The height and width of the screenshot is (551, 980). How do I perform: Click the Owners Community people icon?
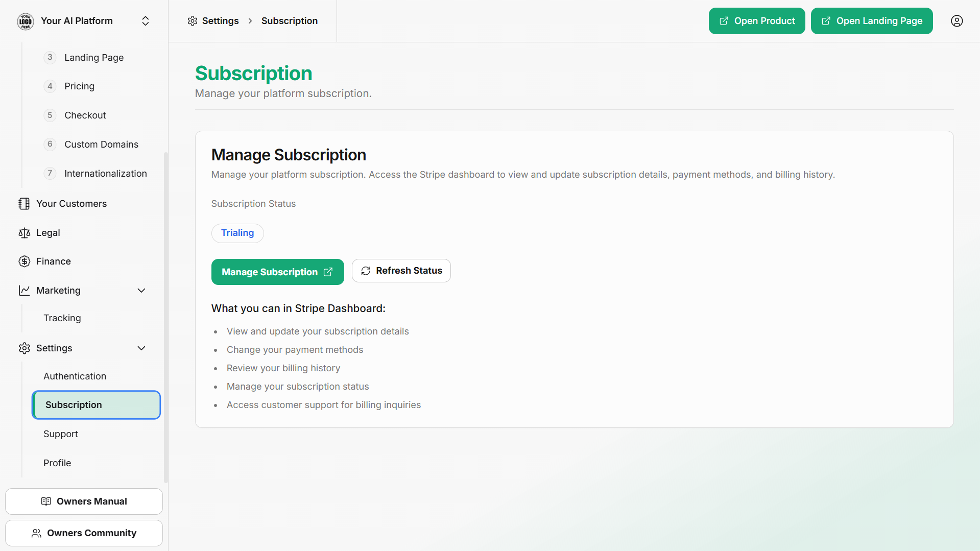36,533
